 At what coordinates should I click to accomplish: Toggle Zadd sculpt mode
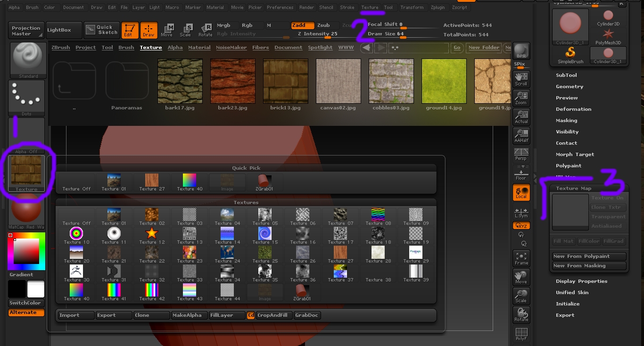coord(302,25)
